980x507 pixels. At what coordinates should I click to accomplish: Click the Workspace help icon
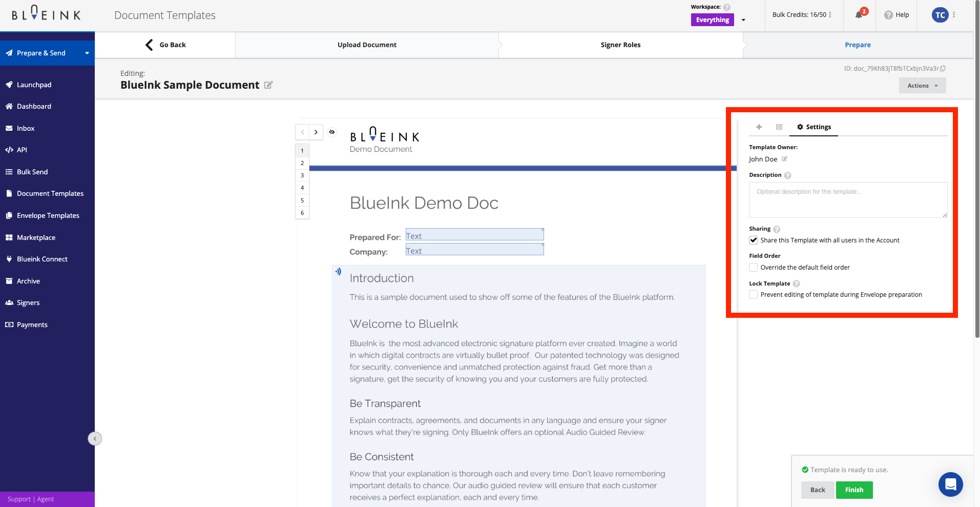tap(727, 7)
